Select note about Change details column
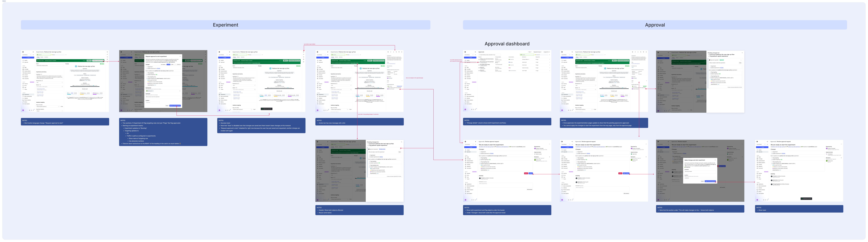 click(507, 122)
